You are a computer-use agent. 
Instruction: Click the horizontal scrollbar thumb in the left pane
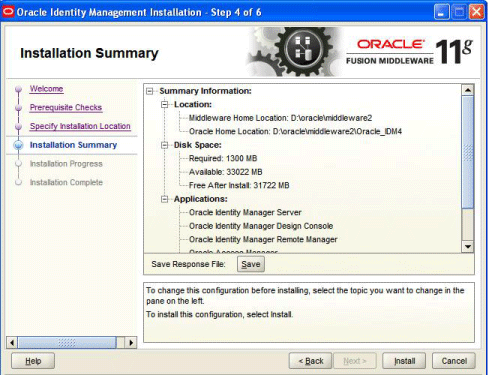point(67,343)
